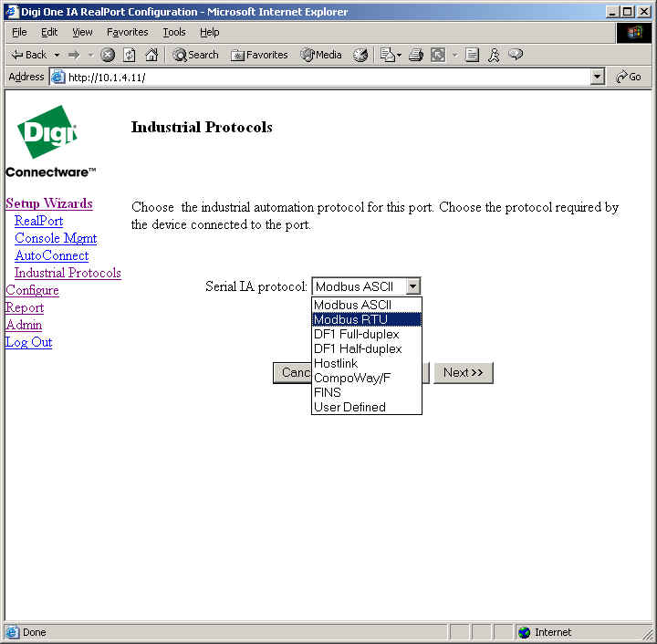This screenshot has width=657, height=644.
Task: Click the Log Out link
Action: 29,342
